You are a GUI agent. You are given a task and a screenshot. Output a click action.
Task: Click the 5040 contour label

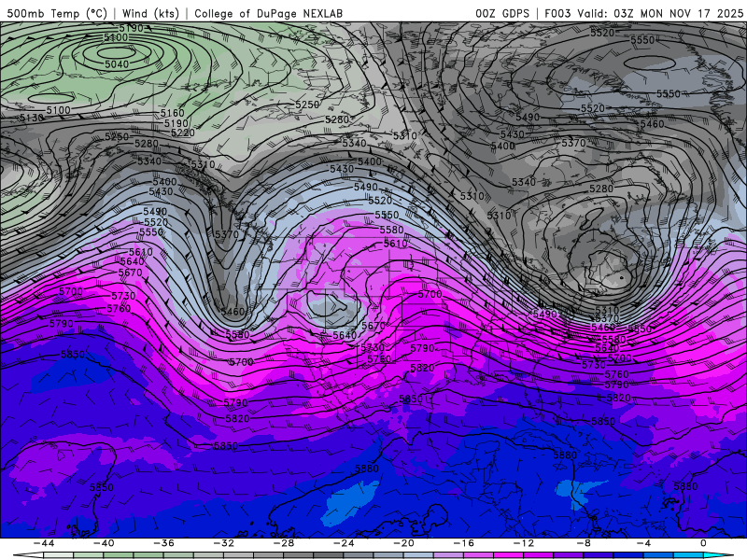[117, 64]
